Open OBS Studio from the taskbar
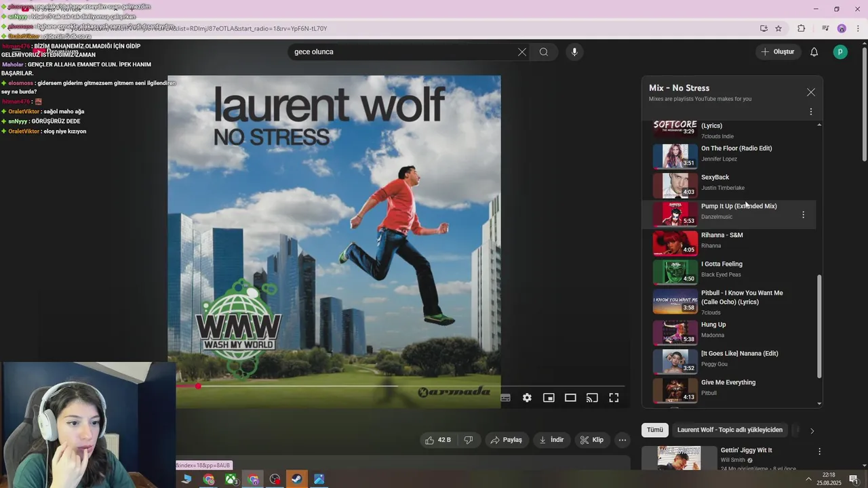This screenshot has width=868, height=488. [275, 479]
